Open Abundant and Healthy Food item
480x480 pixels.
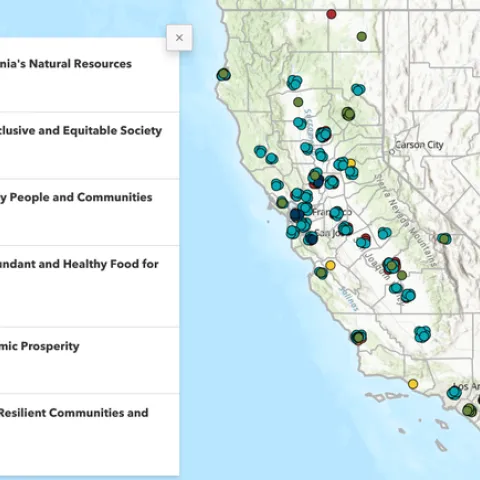click(89, 287)
